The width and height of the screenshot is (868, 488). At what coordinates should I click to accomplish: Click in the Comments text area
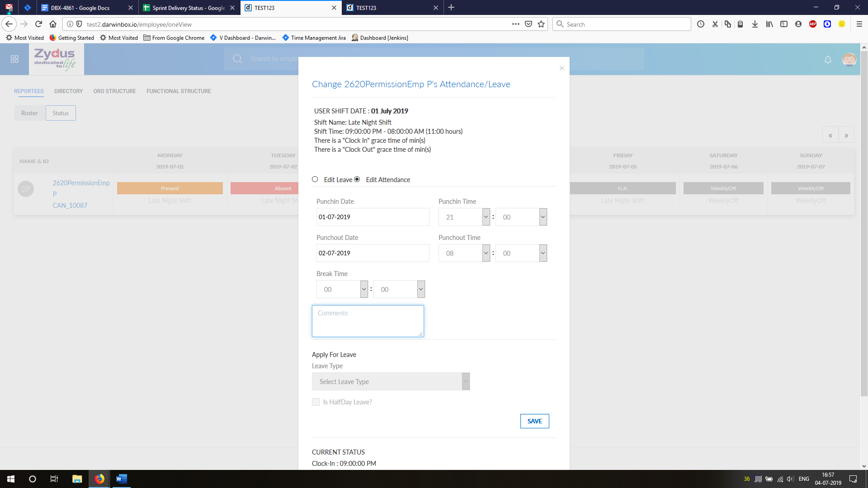click(x=368, y=321)
